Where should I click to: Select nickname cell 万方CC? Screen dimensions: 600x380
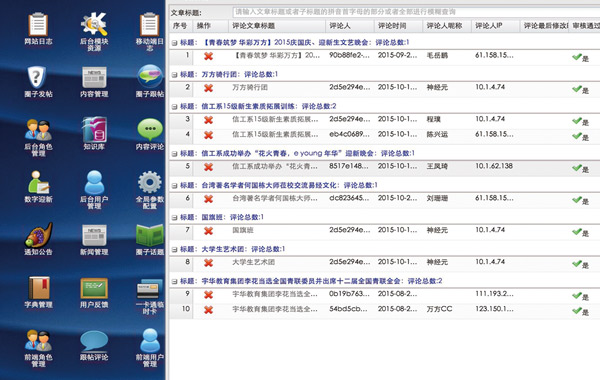439,309
